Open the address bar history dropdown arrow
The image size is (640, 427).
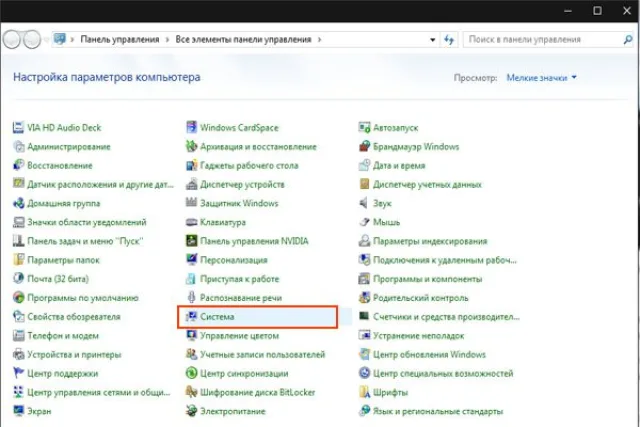point(432,40)
